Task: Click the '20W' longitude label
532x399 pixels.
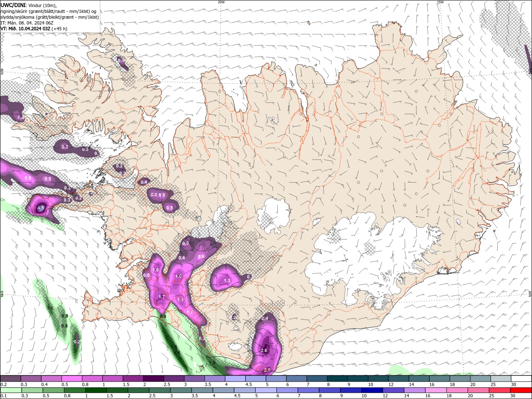Action: point(221,2)
